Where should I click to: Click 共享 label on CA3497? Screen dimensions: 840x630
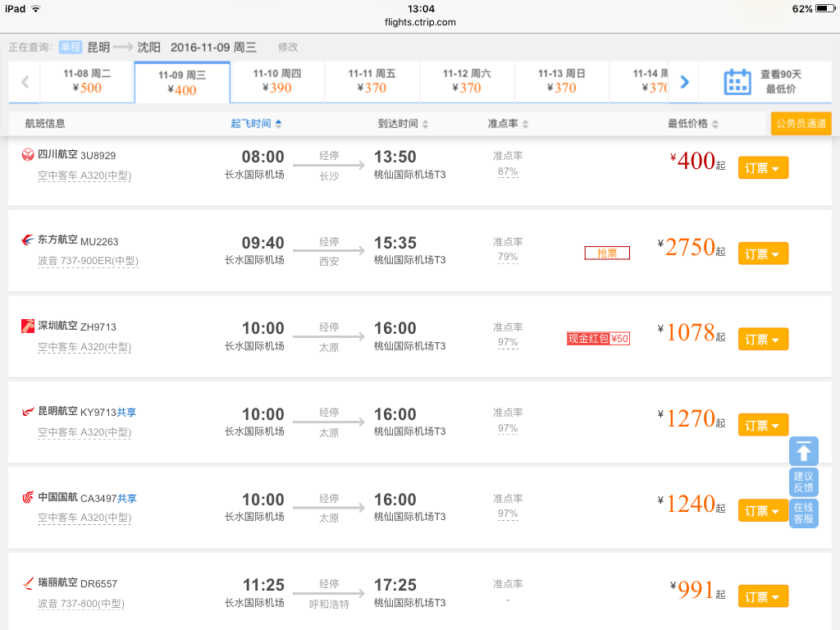pos(127,498)
